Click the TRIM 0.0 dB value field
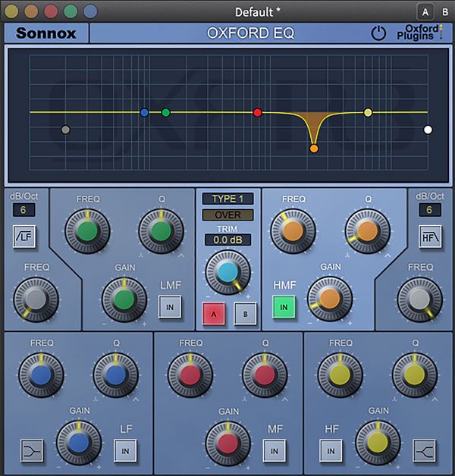 click(227, 240)
